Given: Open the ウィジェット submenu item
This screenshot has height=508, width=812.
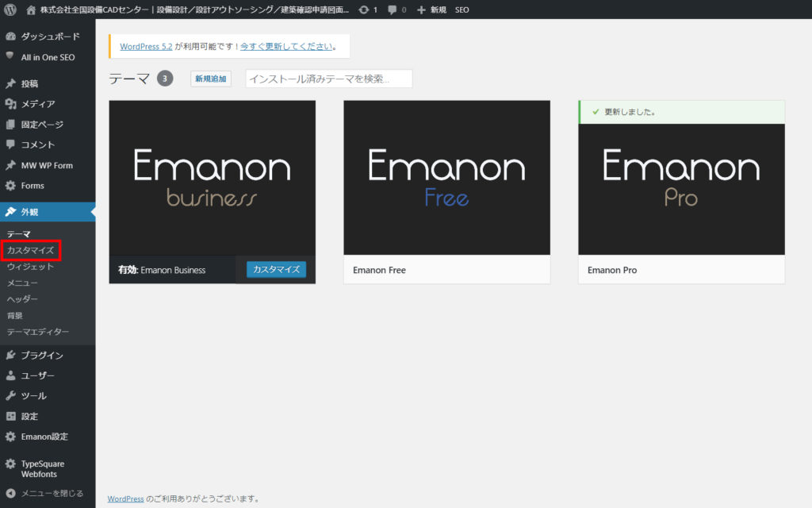Looking at the screenshot, I should pyautogui.click(x=31, y=267).
